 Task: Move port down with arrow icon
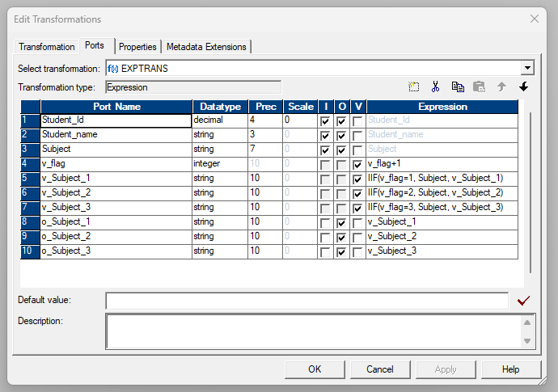523,87
